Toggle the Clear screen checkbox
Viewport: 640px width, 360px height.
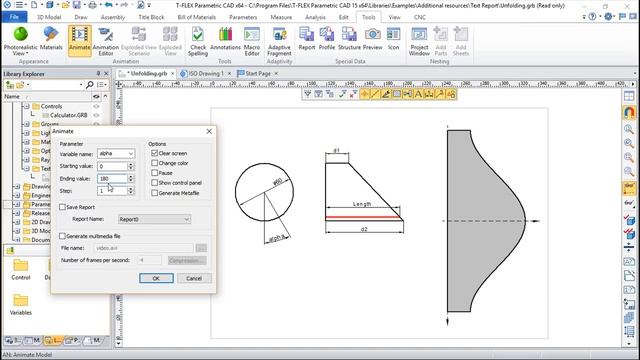(155, 153)
